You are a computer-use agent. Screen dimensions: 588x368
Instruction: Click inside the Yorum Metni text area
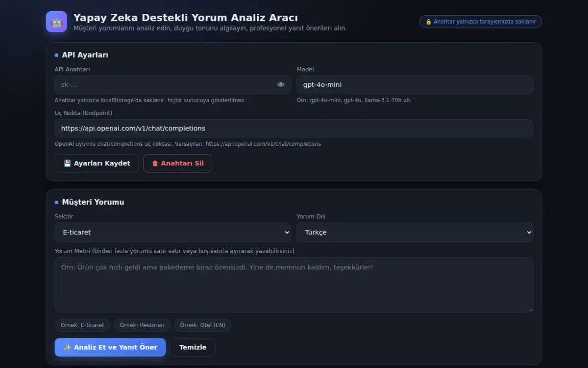pos(294,285)
